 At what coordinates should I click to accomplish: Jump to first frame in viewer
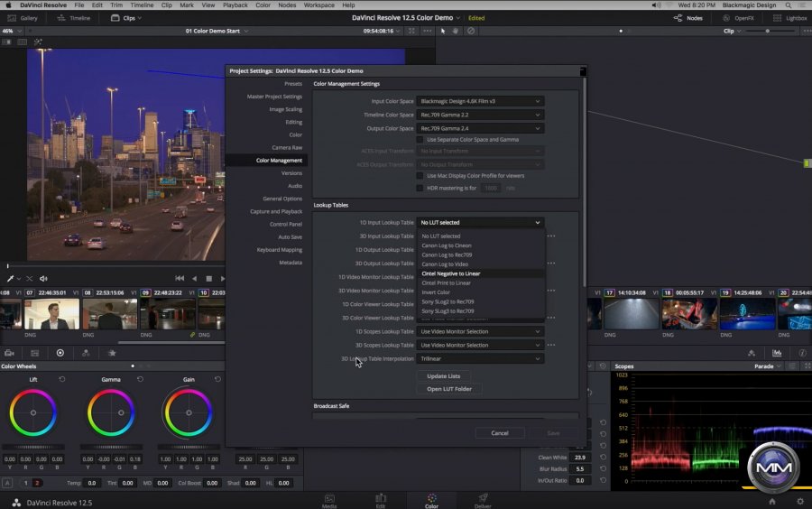180,279
